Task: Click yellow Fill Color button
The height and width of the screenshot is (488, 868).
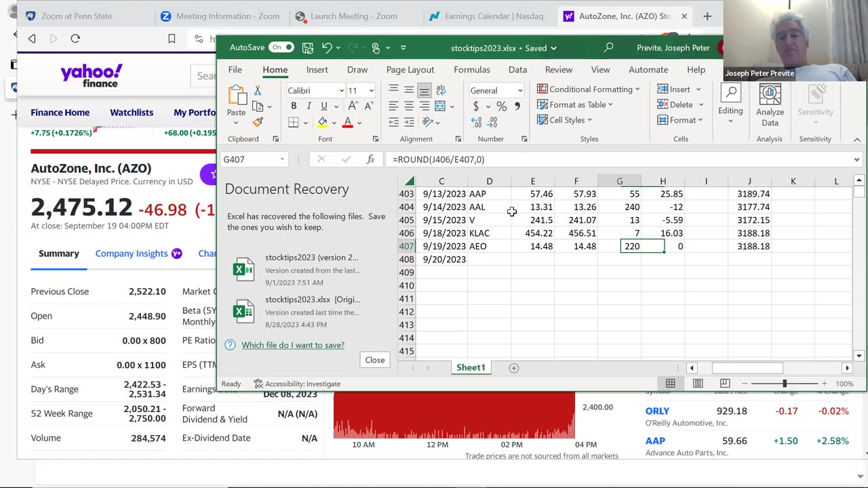Action: click(323, 123)
